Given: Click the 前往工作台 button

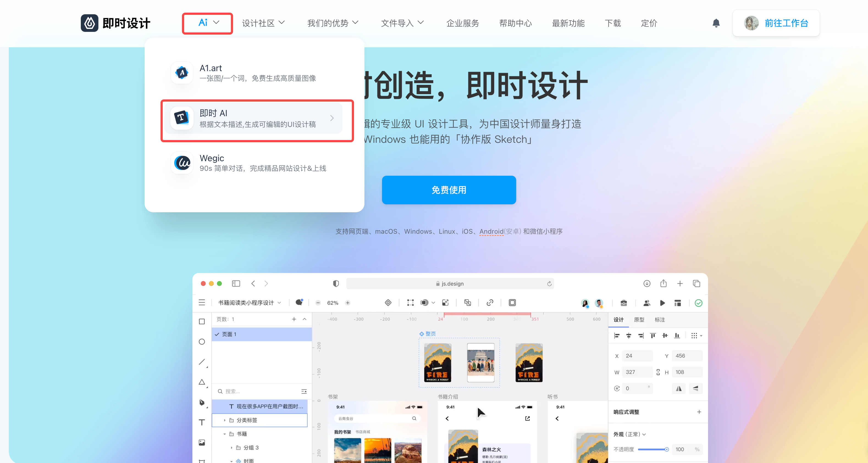Looking at the screenshot, I should [776, 23].
